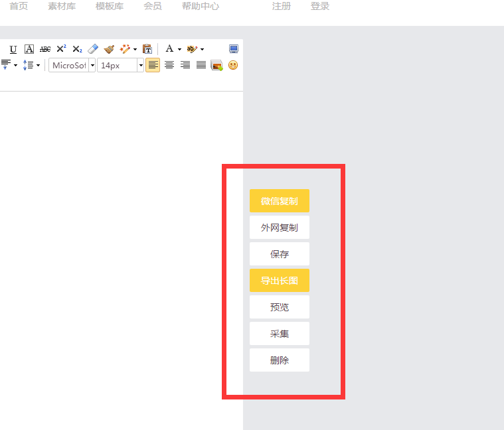Toggle justified text alignment
Screen dimensions: 504x430
(201, 65)
